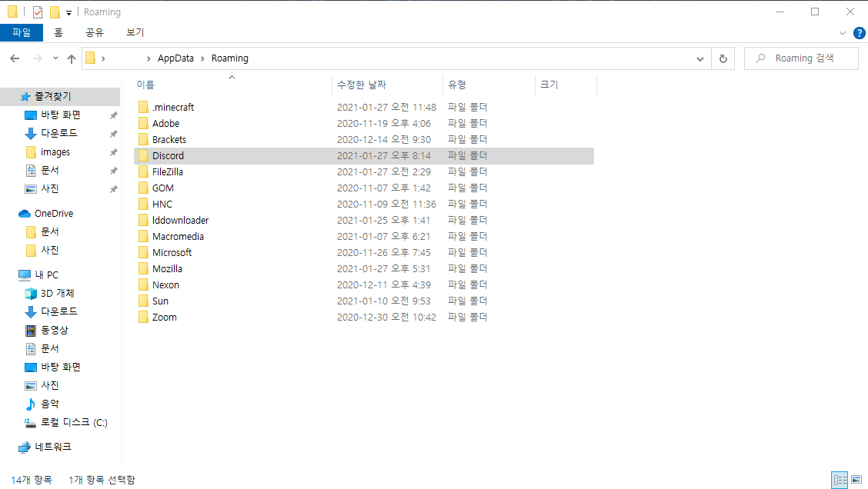
Task: Select the Adobe folder
Action: tap(364, 123)
